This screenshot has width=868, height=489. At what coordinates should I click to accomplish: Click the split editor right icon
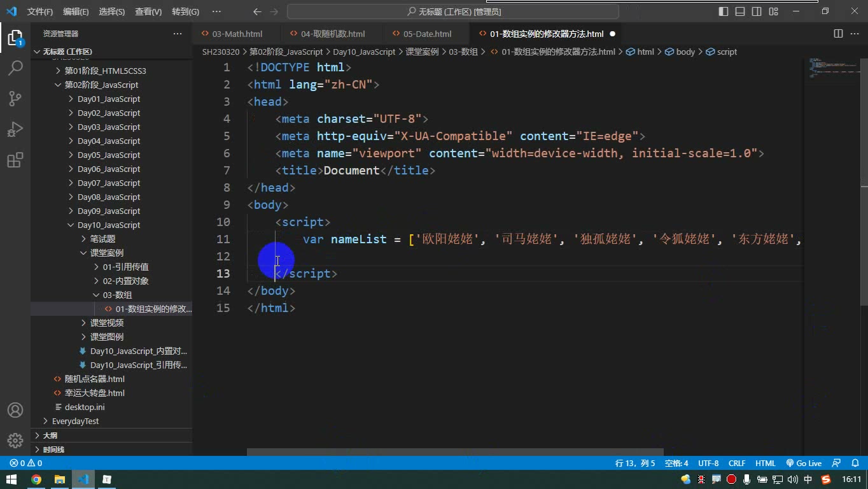(838, 34)
